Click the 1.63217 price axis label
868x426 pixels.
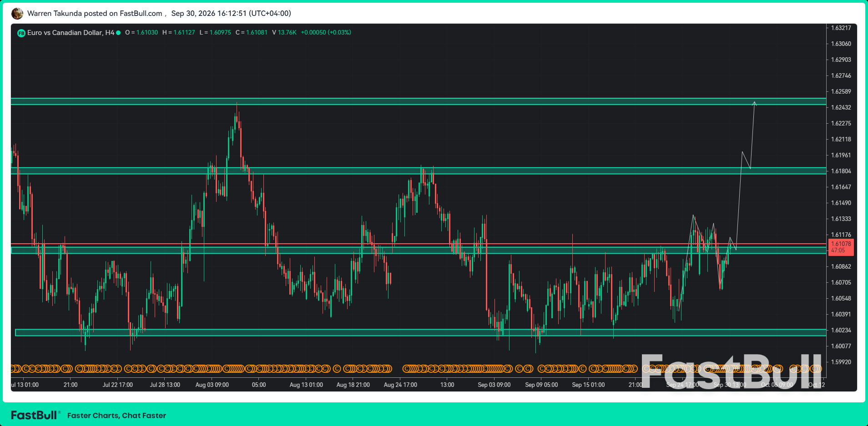point(841,28)
